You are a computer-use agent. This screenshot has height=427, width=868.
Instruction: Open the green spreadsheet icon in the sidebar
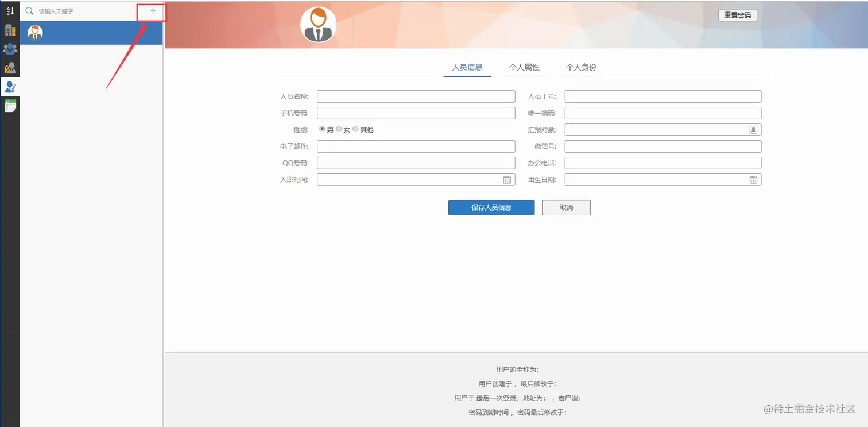(10, 106)
